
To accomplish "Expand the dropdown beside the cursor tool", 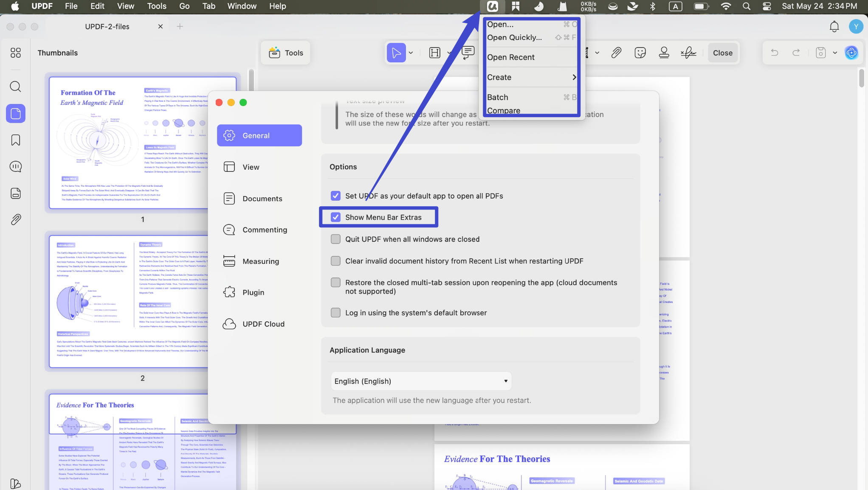I will [411, 53].
